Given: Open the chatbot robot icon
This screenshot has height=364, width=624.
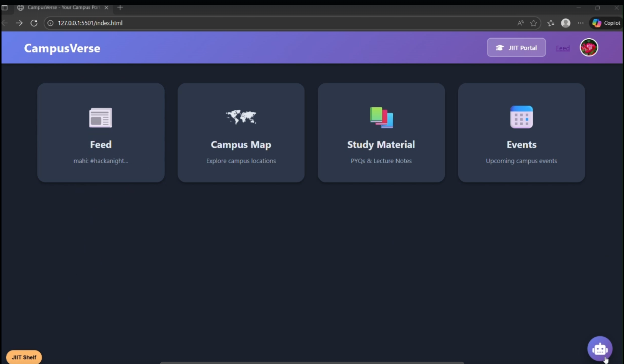Looking at the screenshot, I should click(x=600, y=349).
